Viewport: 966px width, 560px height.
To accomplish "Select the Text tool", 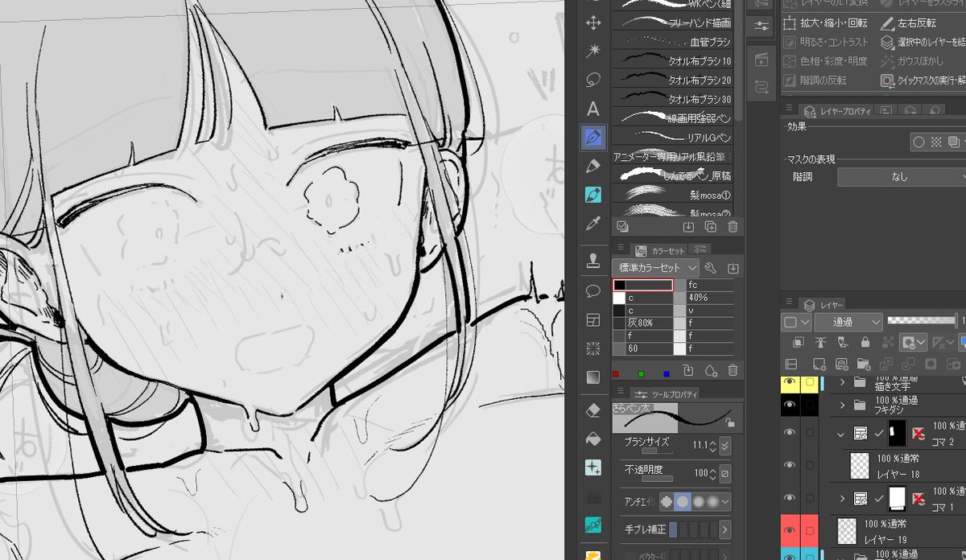I will tap(593, 109).
